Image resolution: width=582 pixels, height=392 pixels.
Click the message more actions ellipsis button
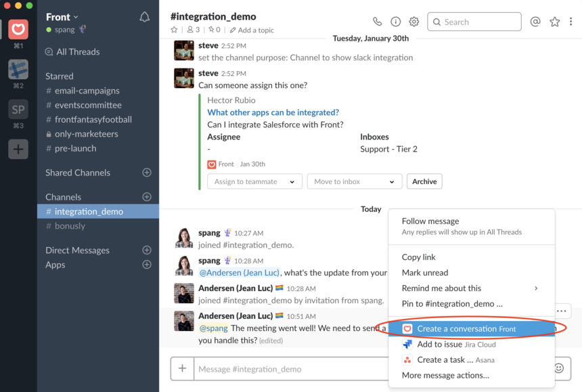(x=562, y=311)
